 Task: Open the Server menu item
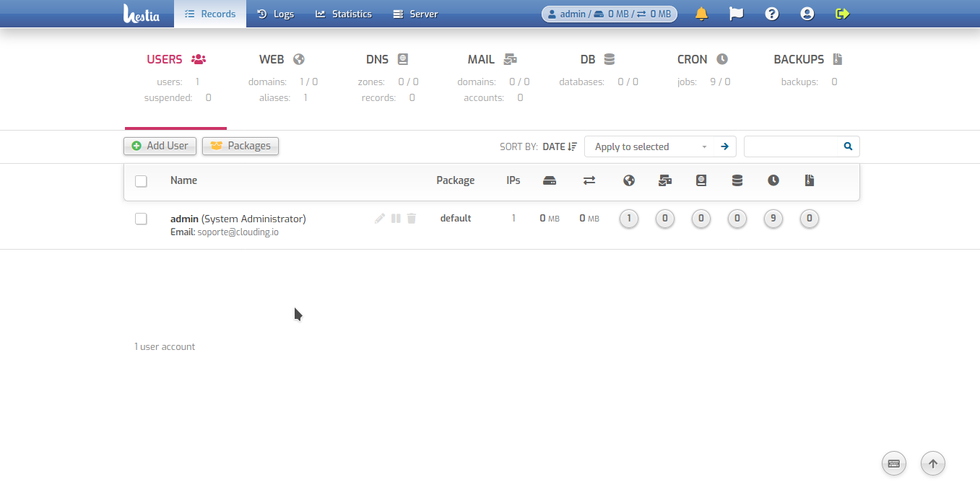tap(415, 14)
